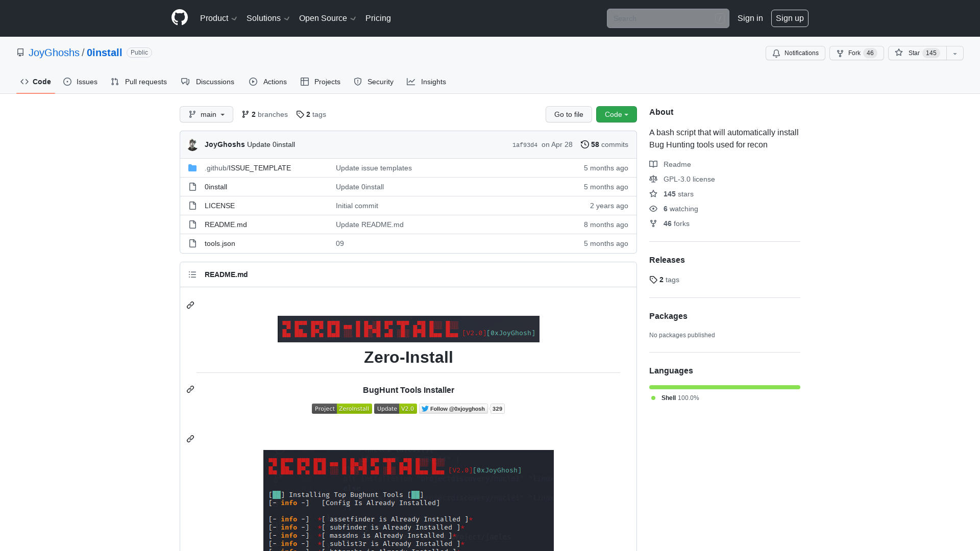Open the Projects tab
This screenshot has width=980, height=551.
pos(321,82)
